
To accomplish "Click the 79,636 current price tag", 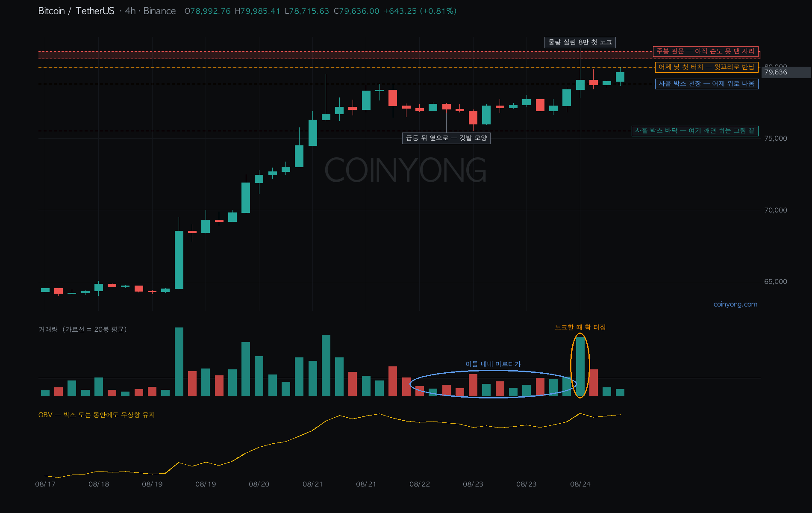I will 786,72.
